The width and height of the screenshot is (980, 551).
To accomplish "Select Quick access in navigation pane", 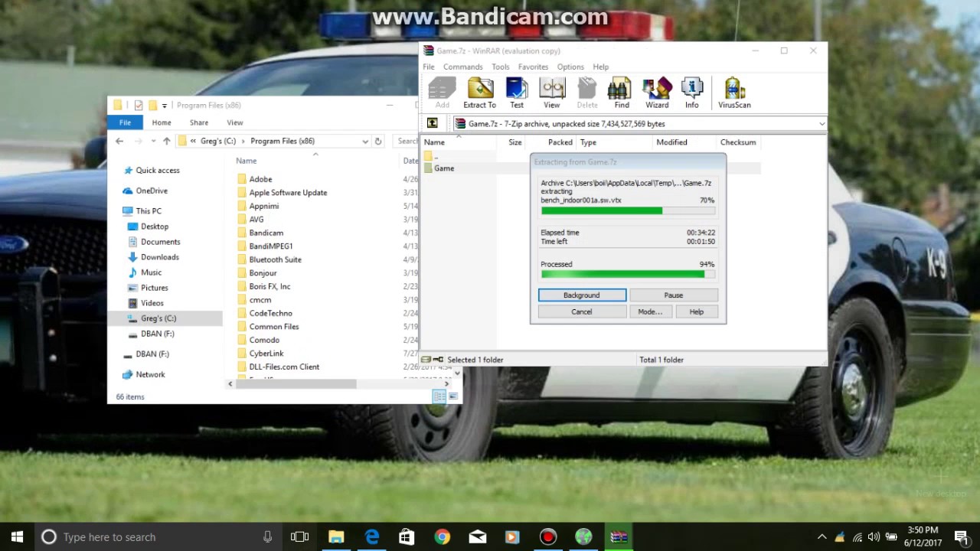I will (158, 171).
